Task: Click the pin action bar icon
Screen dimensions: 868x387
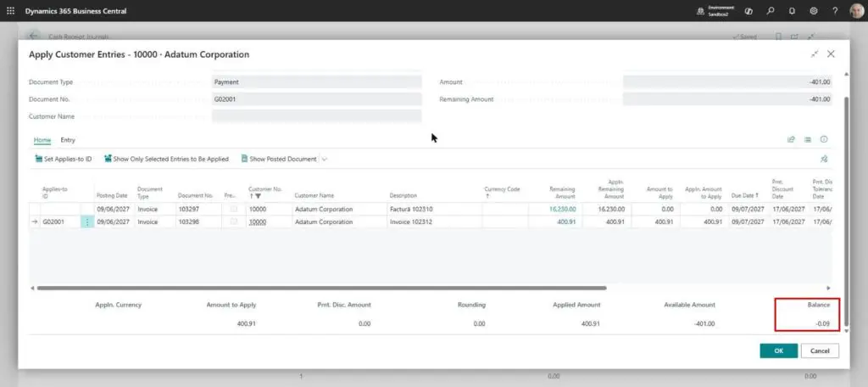Action: coord(824,159)
